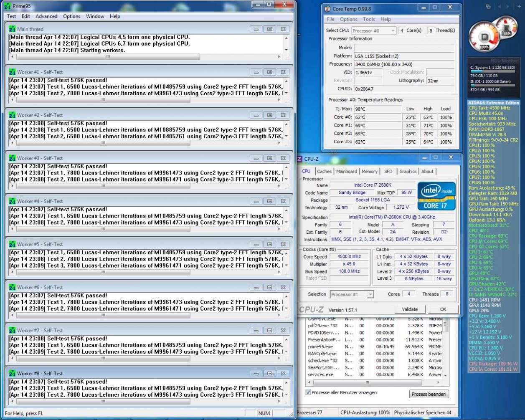Open the Processor #1 selection dropdown in CPU-Z
Image resolution: width=525 pixels, height=420 pixels.
[352, 294]
